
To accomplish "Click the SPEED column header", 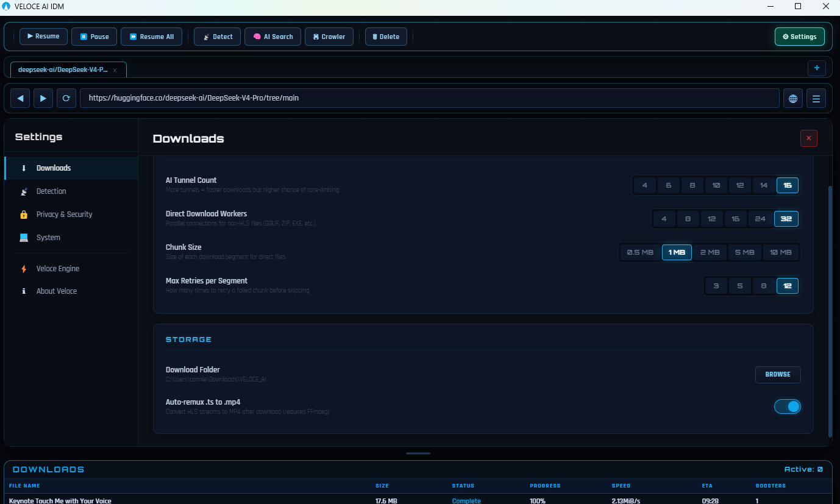I will [621, 486].
